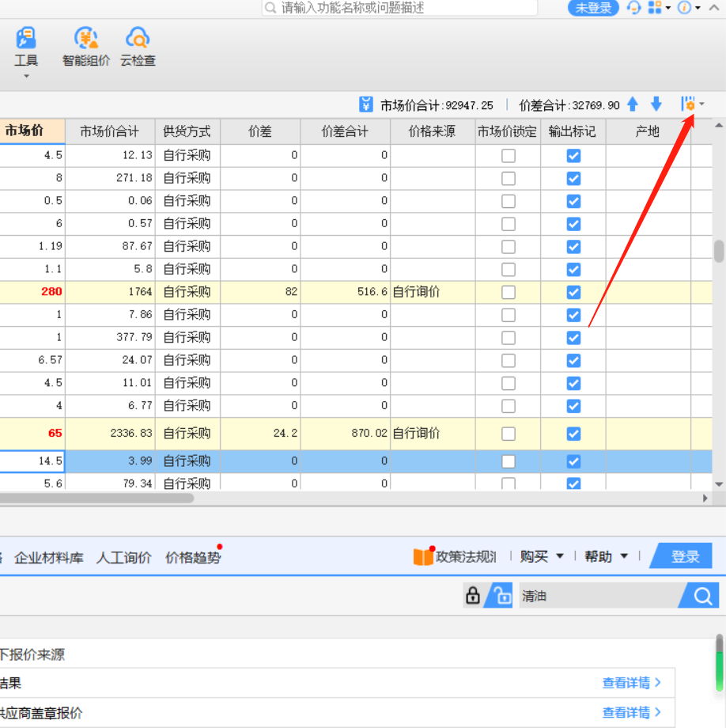The image size is (726, 728).
Task: Select the 价格来源 column header
Action: point(433,131)
